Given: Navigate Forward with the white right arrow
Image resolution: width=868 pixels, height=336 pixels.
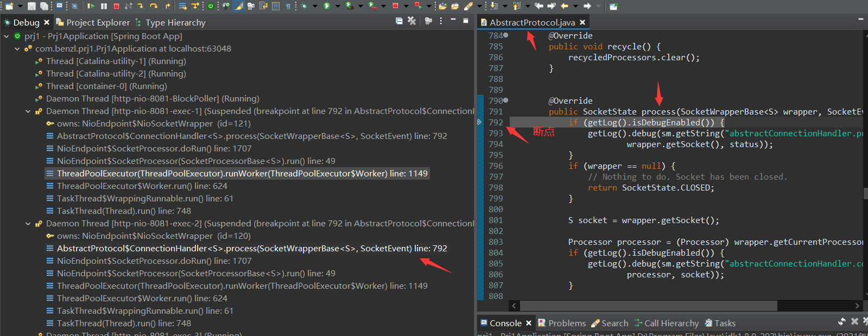Looking at the screenshot, I should tap(587, 6).
